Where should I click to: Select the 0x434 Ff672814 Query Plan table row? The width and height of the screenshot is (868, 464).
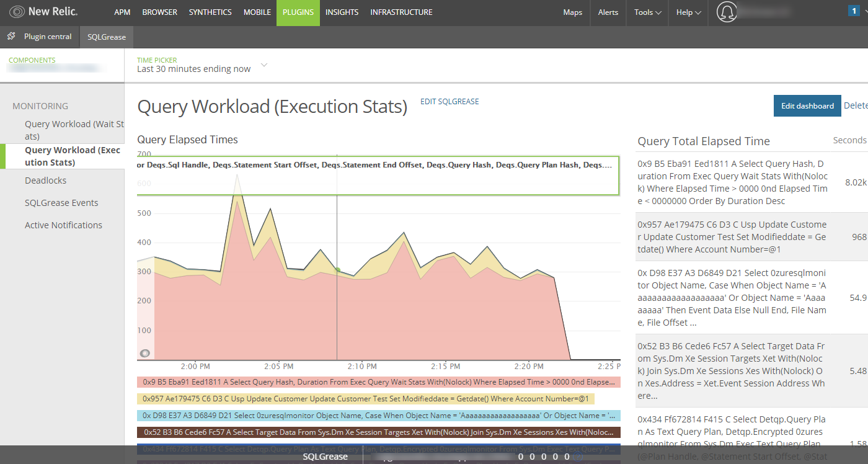[x=751, y=435]
